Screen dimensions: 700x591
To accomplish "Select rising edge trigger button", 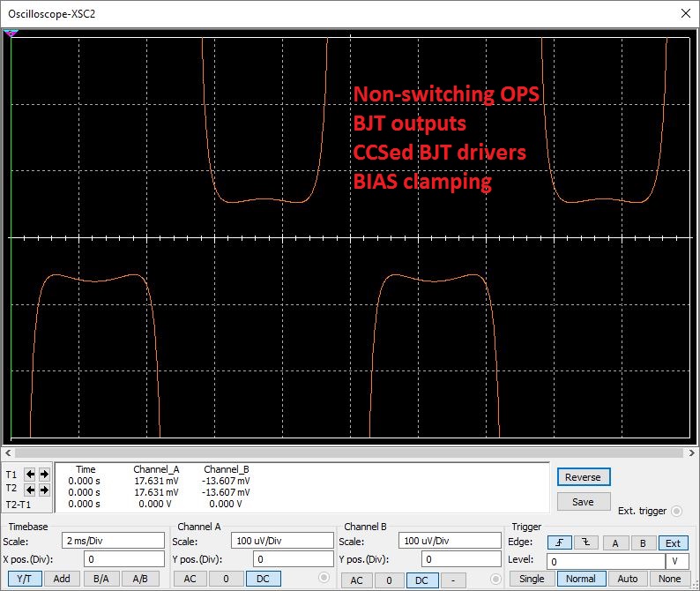I will coord(559,542).
